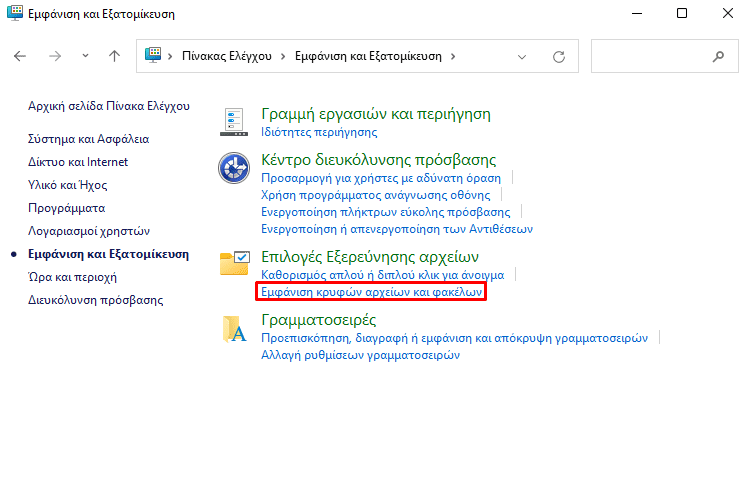Open Ενεργοποίηση ή απενεργοποίηση των Αντιθέσεων
The height and width of the screenshot is (483, 750).
point(397,229)
